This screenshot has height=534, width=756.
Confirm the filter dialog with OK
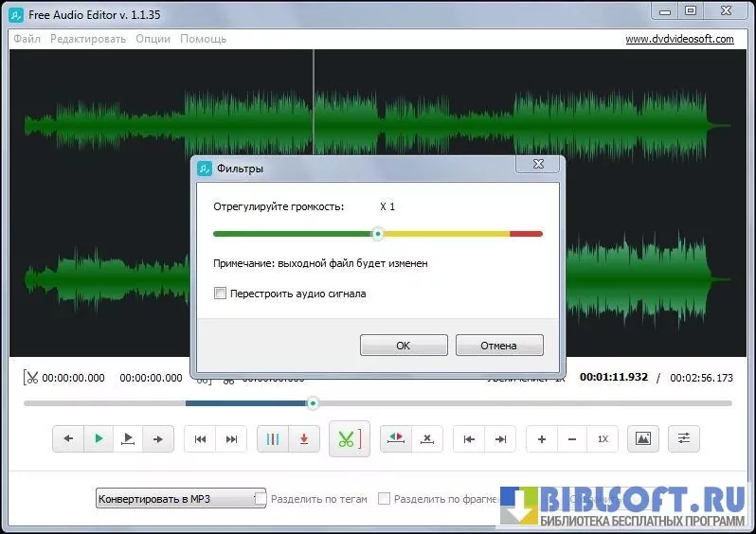point(404,346)
